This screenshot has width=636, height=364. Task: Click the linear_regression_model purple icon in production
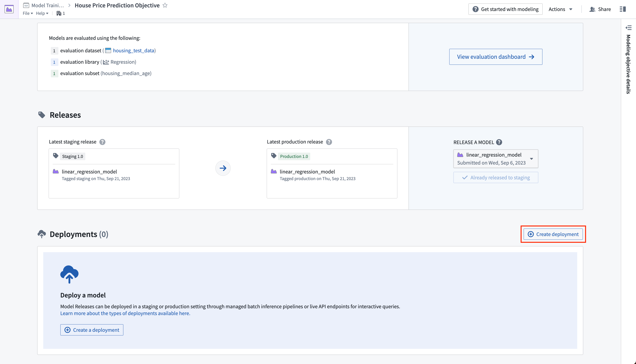pyautogui.click(x=274, y=171)
